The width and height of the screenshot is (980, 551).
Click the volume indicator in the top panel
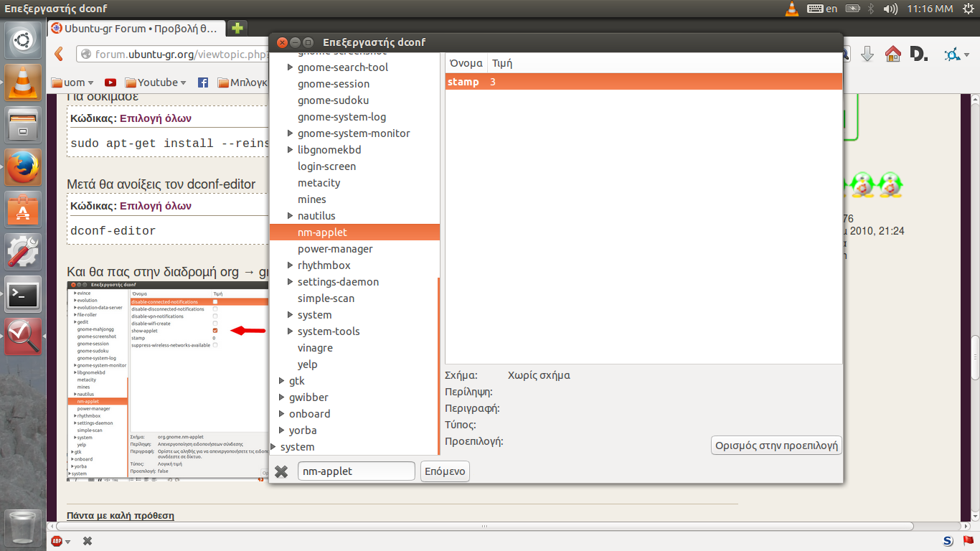coord(890,9)
